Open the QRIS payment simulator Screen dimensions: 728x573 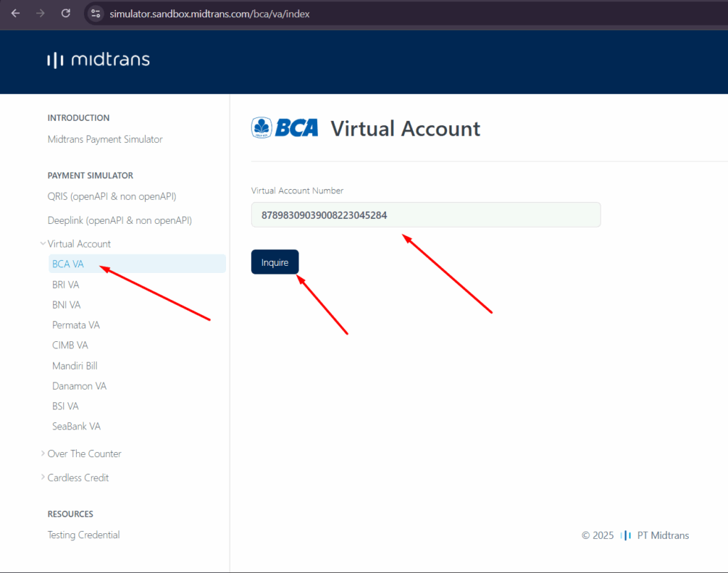(112, 196)
